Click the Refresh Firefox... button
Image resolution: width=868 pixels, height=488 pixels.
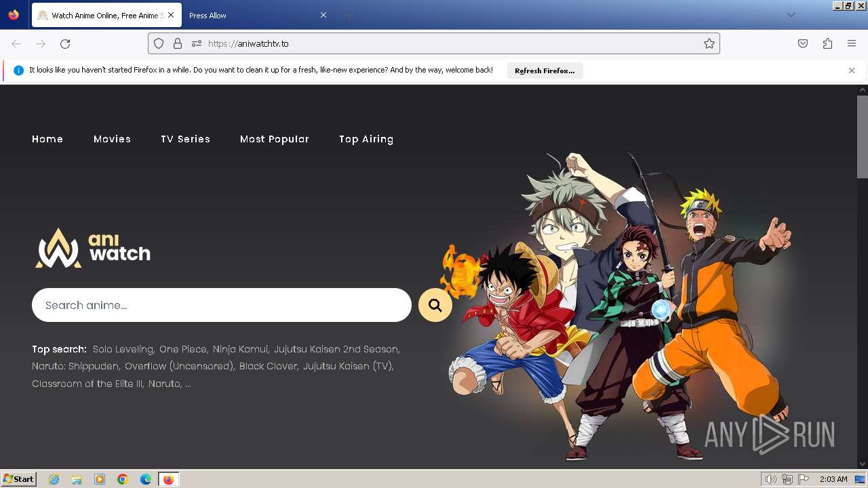(545, 70)
